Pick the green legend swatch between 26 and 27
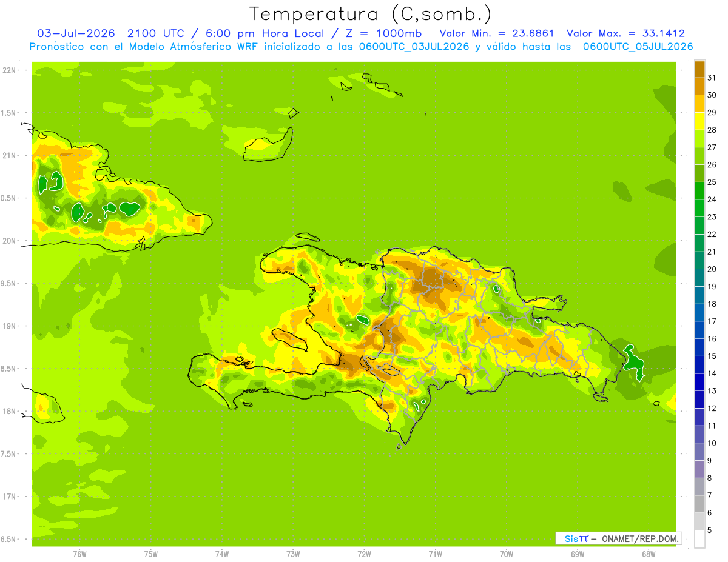728x562 pixels. [699, 156]
